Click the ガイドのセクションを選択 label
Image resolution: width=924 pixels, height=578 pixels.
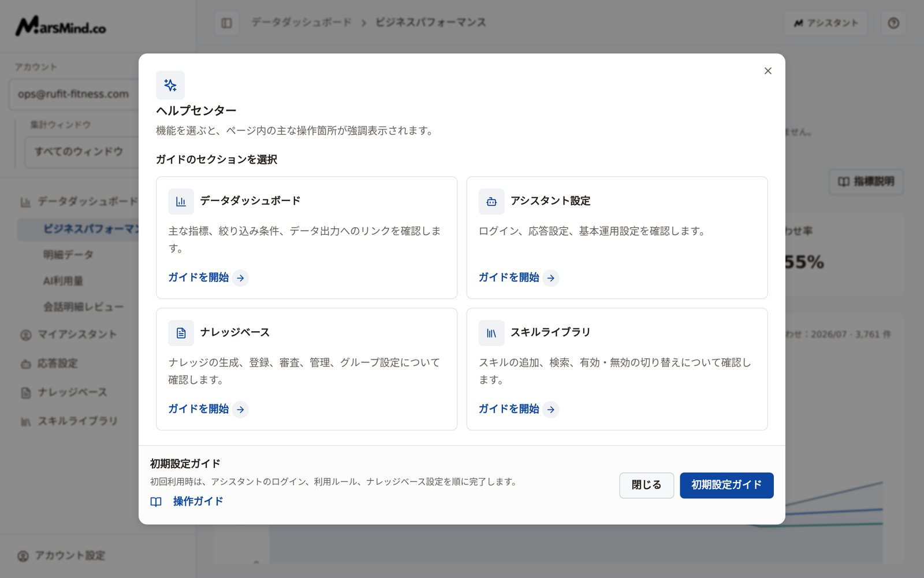(217, 160)
